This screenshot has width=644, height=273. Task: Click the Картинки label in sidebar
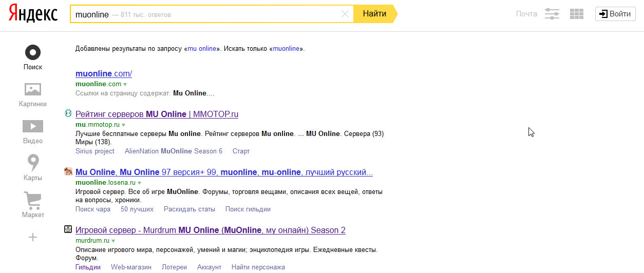click(x=33, y=104)
